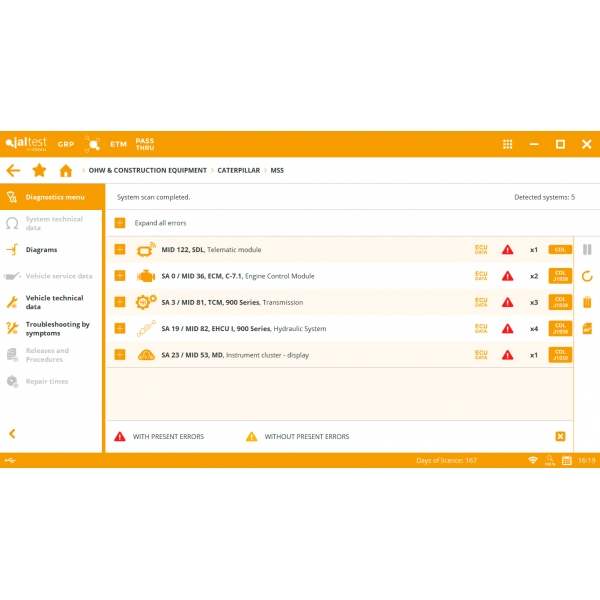Switch to the PASS THRU mode

(x=145, y=144)
